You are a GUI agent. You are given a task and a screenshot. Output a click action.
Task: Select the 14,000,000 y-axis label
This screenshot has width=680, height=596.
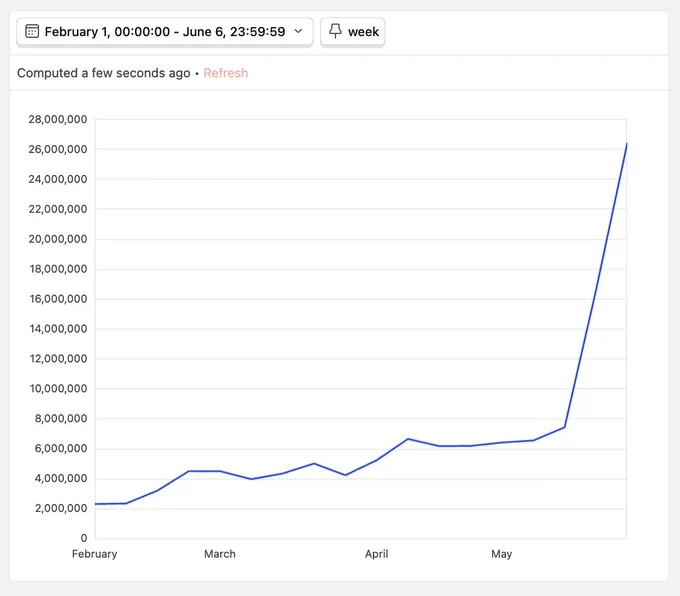click(x=58, y=329)
